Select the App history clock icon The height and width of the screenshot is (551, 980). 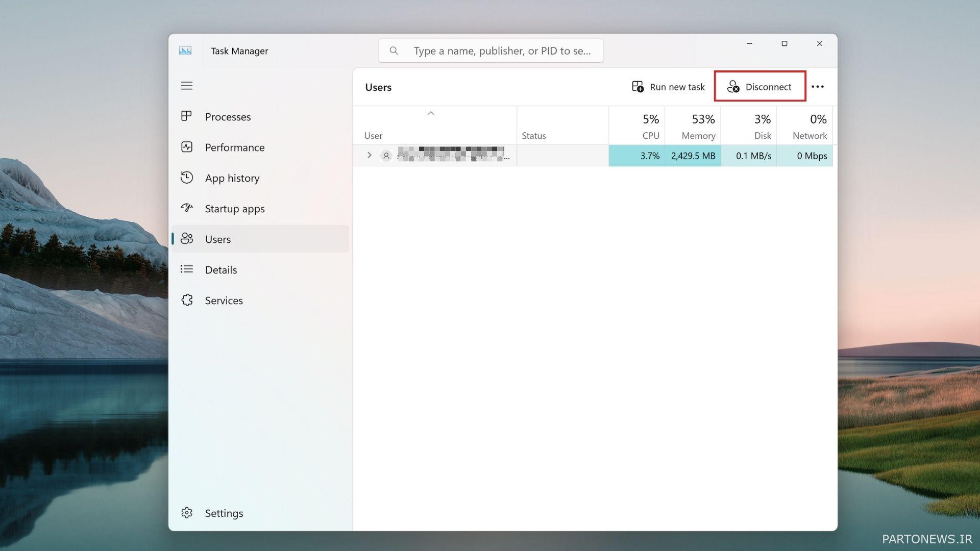[x=186, y=178]
